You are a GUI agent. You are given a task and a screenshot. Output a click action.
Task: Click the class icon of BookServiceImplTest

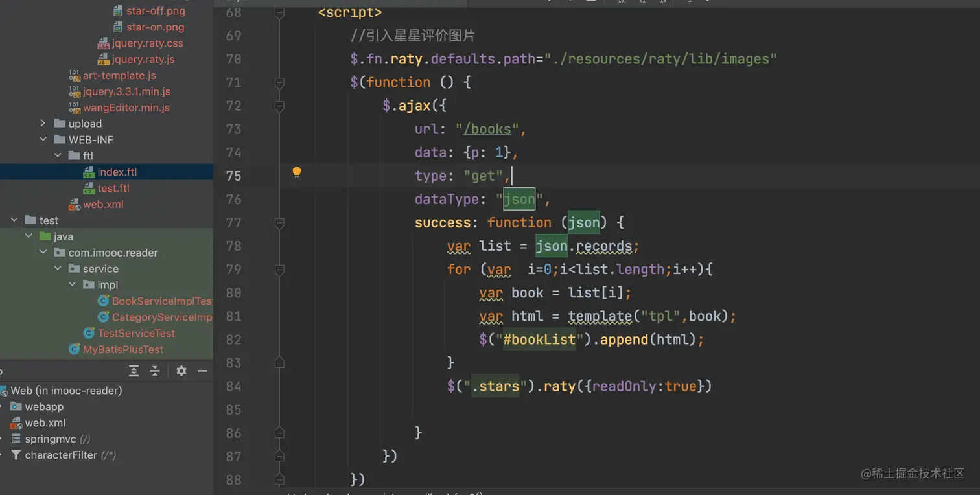pyautogui.click(x=103, y=301)
